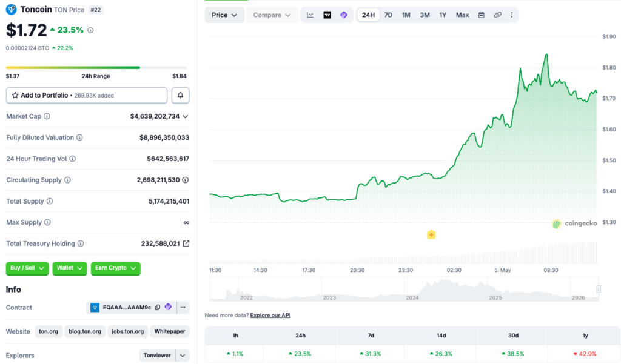Click the 0.00002124 BTC price text
Viewport: 621px width, 364px height.
click(27, 48)
